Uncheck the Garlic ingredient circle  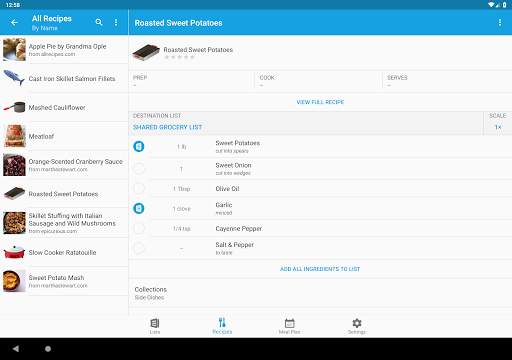139,208
